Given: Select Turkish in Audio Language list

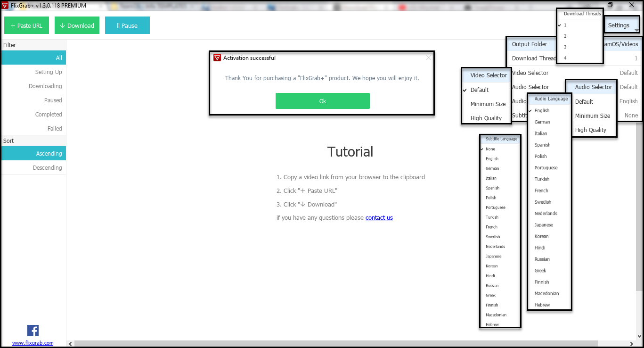Looking at the screenshot, I should [549, 179].
